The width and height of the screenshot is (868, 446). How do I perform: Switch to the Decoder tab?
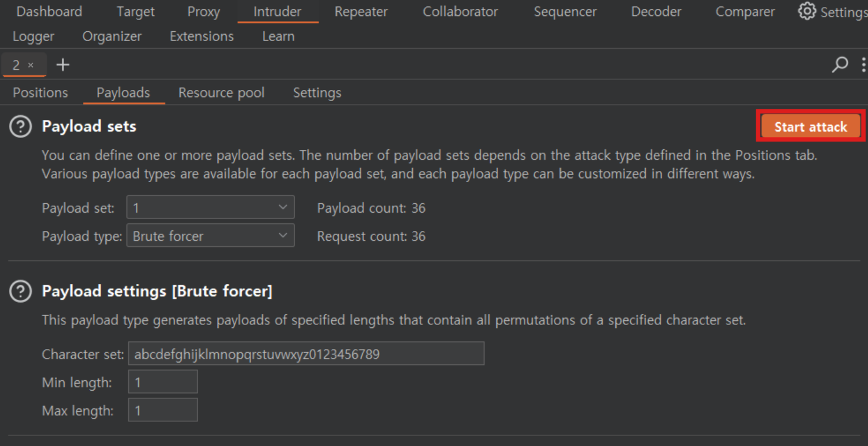656,12
